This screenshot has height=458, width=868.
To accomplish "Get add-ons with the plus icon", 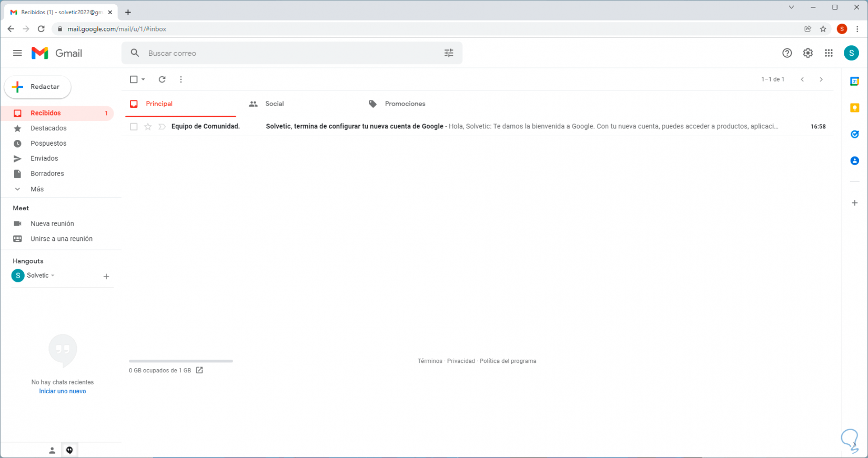I will pos(855,203).
